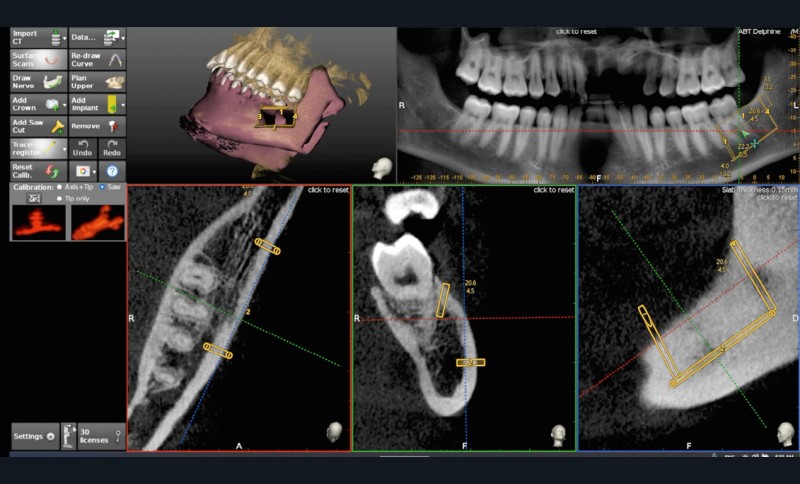The width and height of the screenshot is (800, 484).
Task: Undo the last action
Action: (x=84, y=148)
